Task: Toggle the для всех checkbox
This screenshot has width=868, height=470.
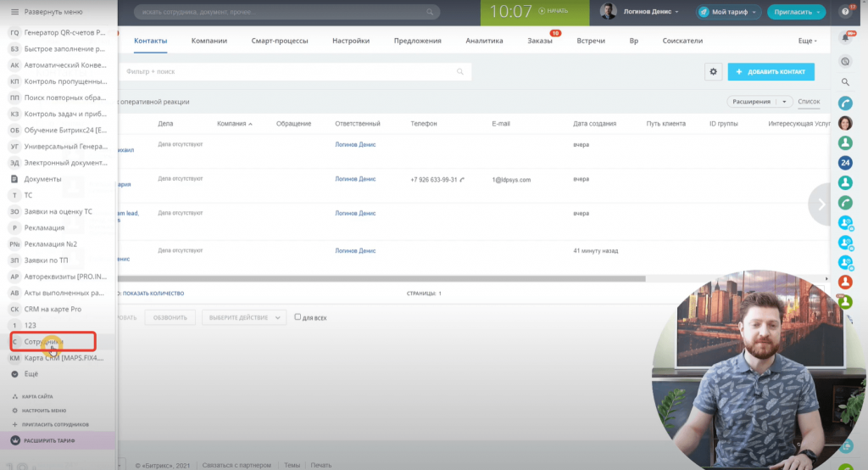Action: click(298, 317)
